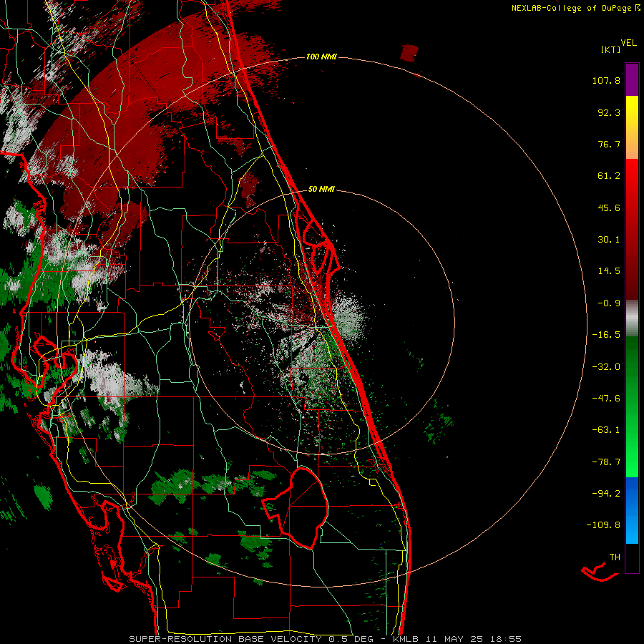Click the gray near-zero segment of the color bar
644x644 pixels.
[x=632, y=318]
